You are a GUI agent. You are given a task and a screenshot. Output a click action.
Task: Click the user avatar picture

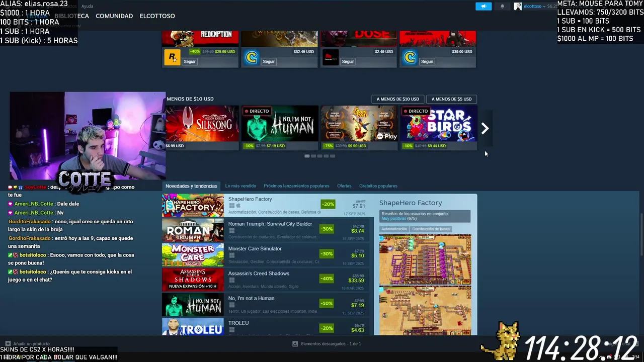point(518,7)
